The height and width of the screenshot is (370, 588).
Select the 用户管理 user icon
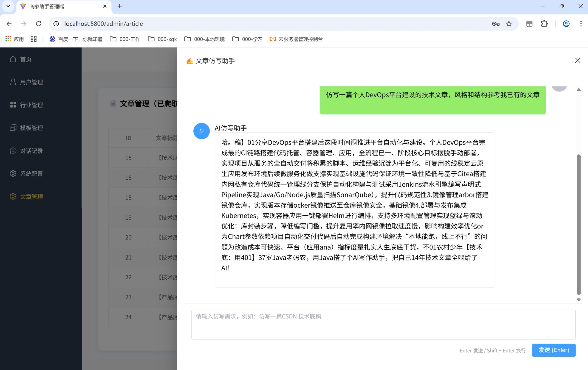13,82
